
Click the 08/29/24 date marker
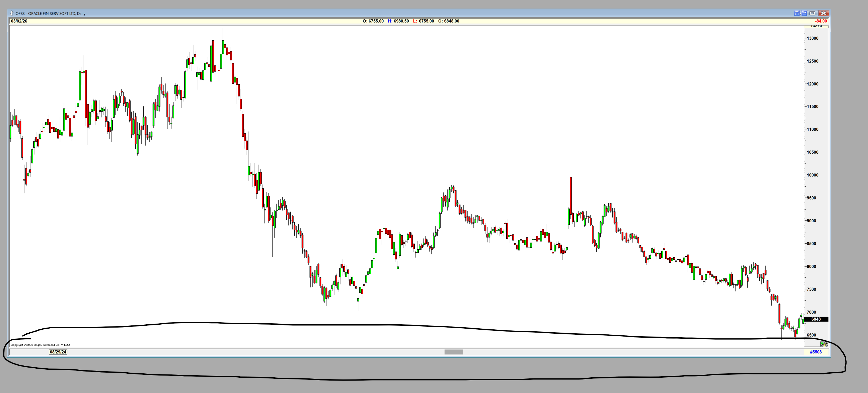click(58, 352)
